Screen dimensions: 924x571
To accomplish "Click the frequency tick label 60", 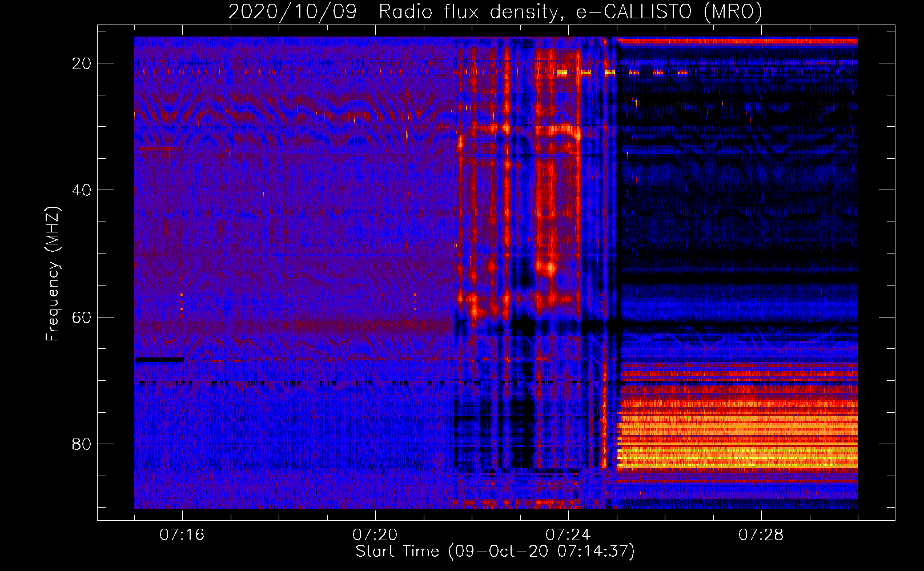I will pyautogui.click(x=82, y=317).
